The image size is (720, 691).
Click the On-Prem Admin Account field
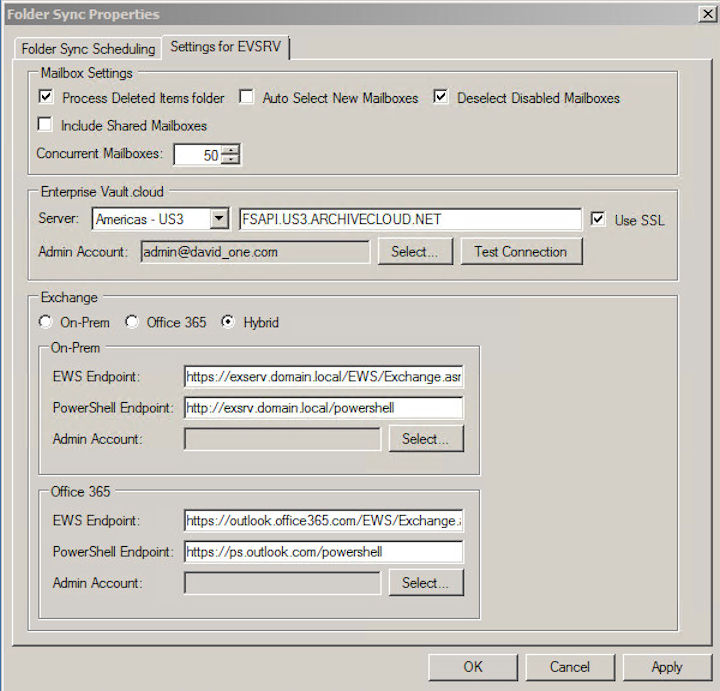282,439
